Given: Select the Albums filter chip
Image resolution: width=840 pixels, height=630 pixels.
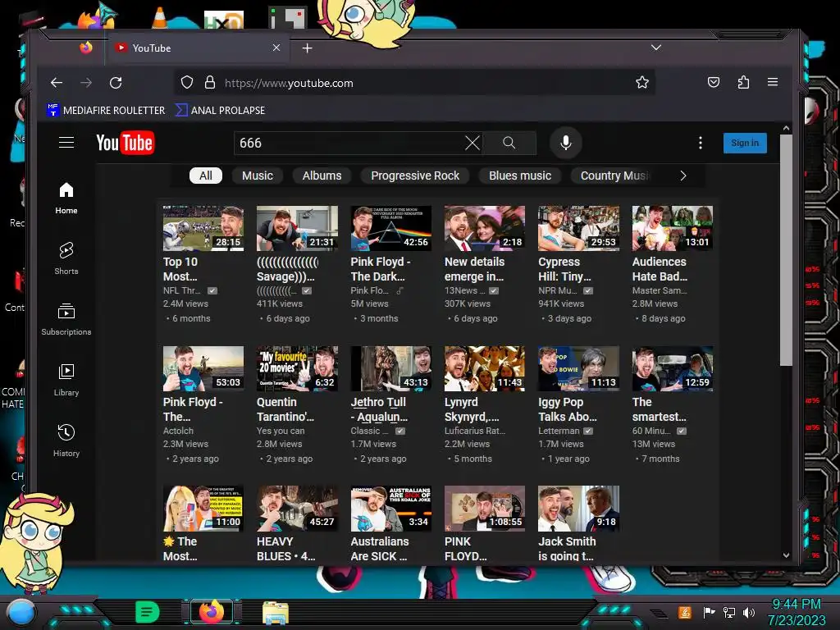Looking at the screenshot, I should point(322,176).
